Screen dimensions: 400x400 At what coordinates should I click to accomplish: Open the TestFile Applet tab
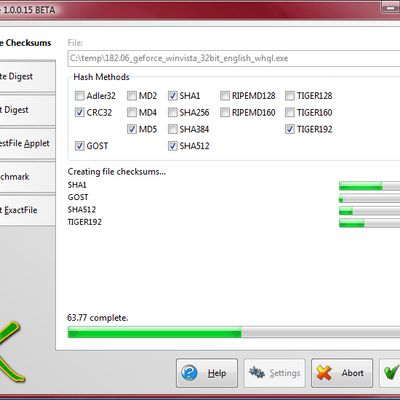coord(27,143)
